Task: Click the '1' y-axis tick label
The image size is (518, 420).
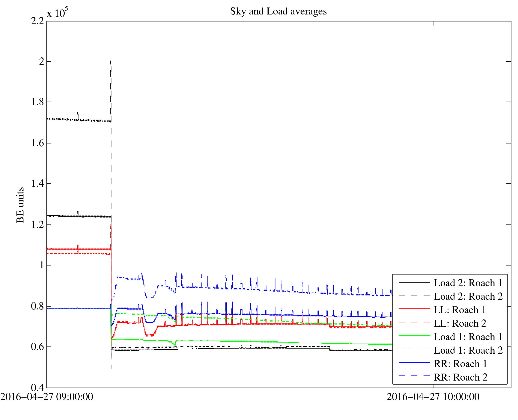Action: [42, 265]
